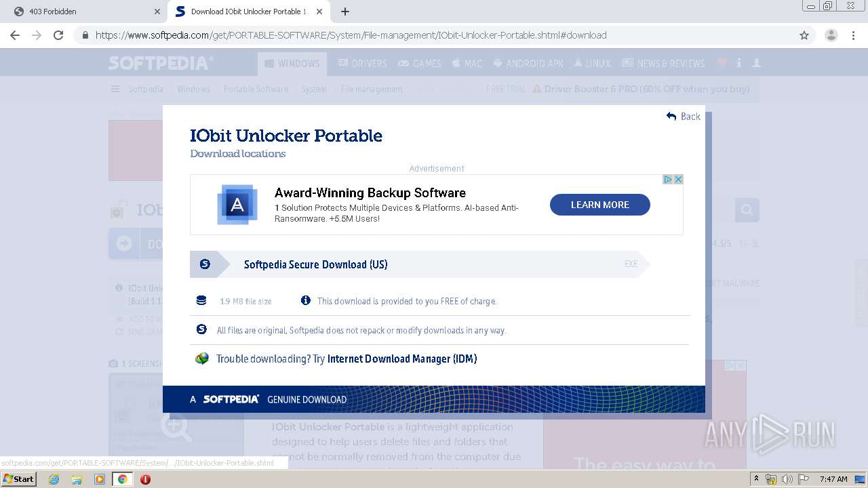Click the Acronis ad logo image
Screen dimensions: 868x488
coord(237,205)
